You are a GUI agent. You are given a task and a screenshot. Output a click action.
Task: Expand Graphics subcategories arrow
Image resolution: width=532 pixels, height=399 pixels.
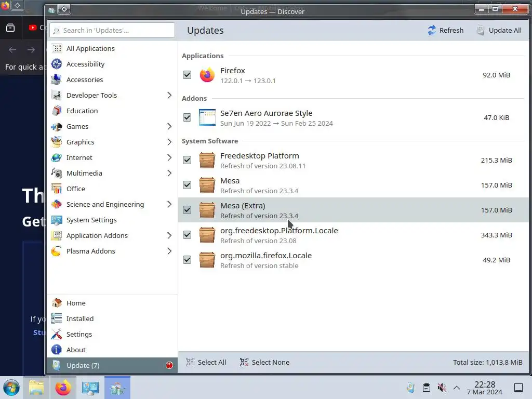169,142
